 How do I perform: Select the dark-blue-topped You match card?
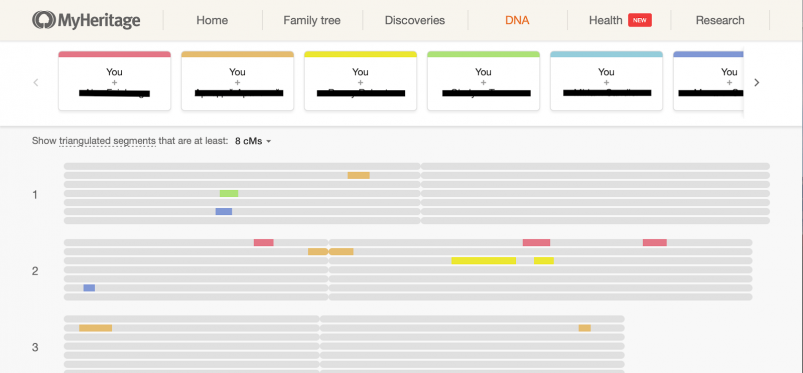click(708, 81)
